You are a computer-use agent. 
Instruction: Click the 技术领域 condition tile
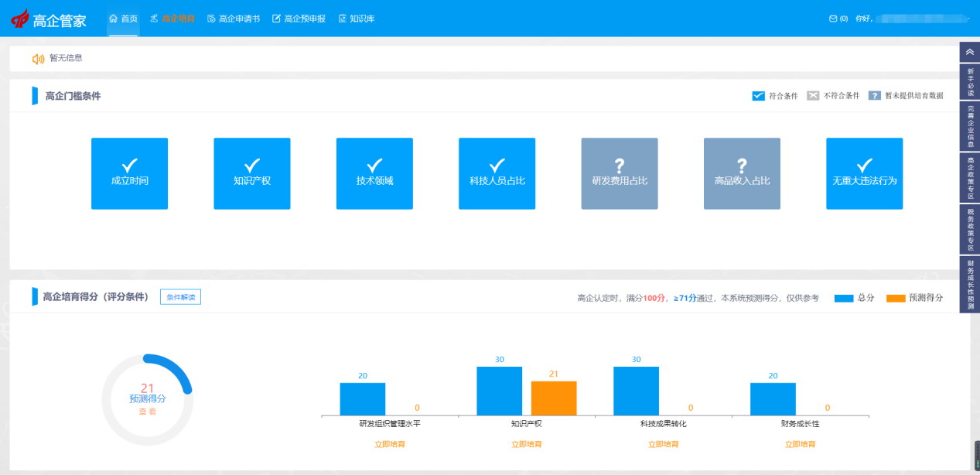(374, 173)
